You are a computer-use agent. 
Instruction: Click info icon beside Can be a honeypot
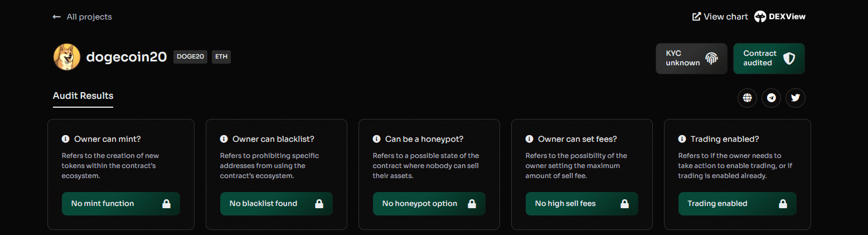point(376,139)
